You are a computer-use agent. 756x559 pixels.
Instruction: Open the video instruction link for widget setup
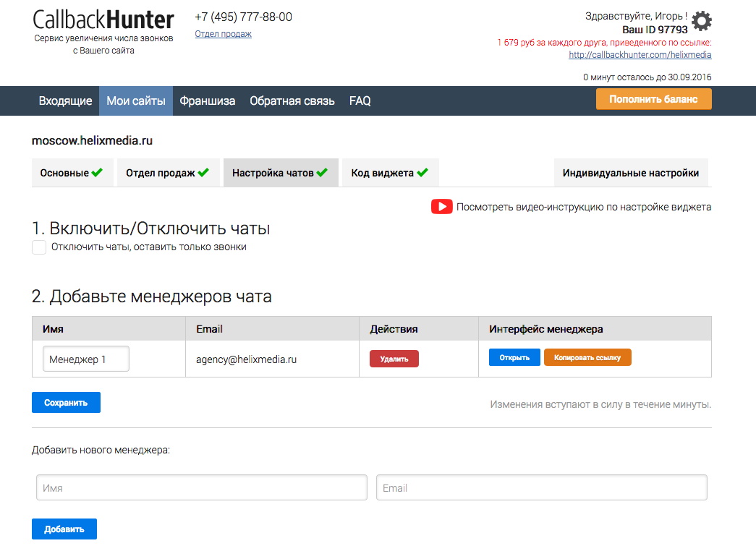pos(583,207)
